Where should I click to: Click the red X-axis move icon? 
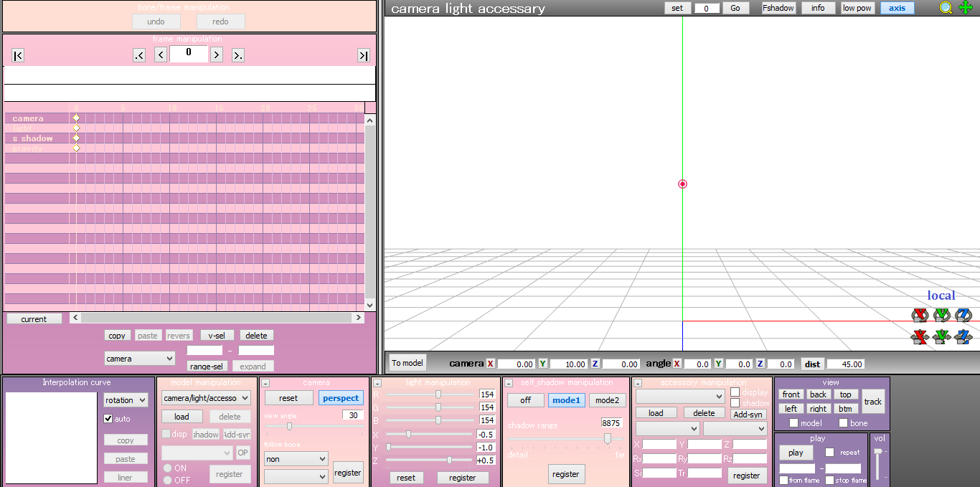coord(920,336)
